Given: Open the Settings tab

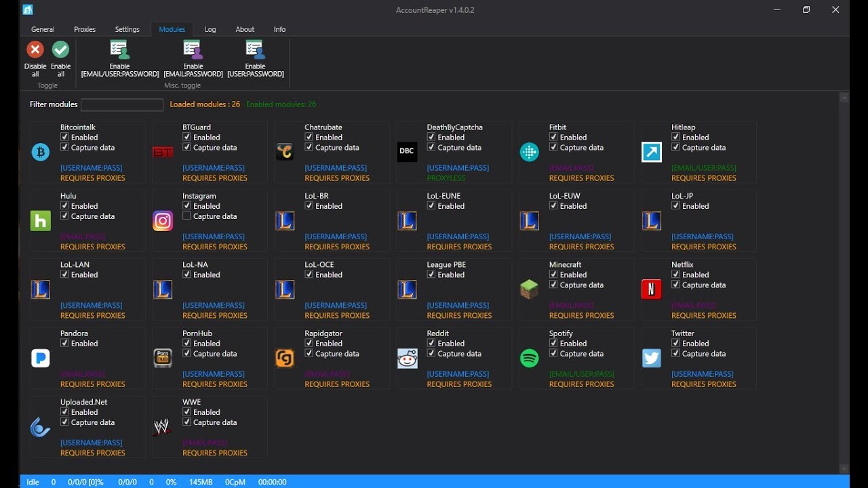Looking at the screenshot, I should pos(127,29).
